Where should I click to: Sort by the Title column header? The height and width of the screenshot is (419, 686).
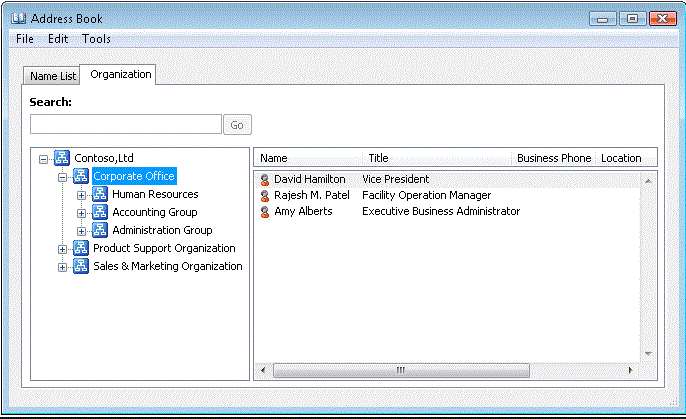click(437, 158)
